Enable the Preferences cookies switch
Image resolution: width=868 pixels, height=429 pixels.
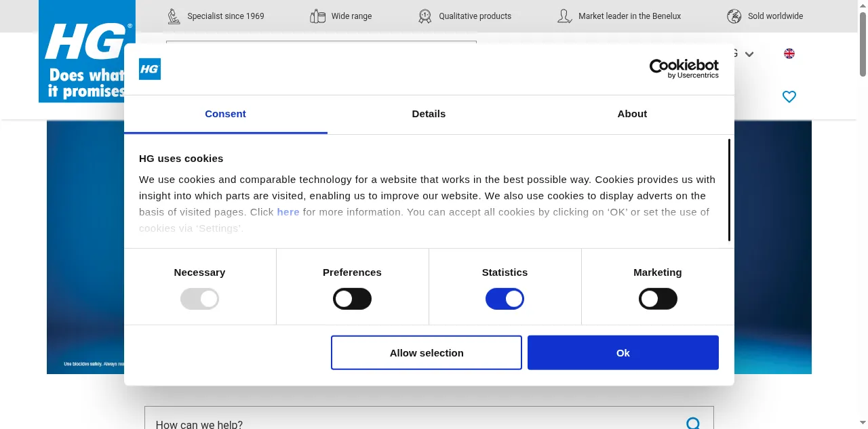(x=352, y=299)
